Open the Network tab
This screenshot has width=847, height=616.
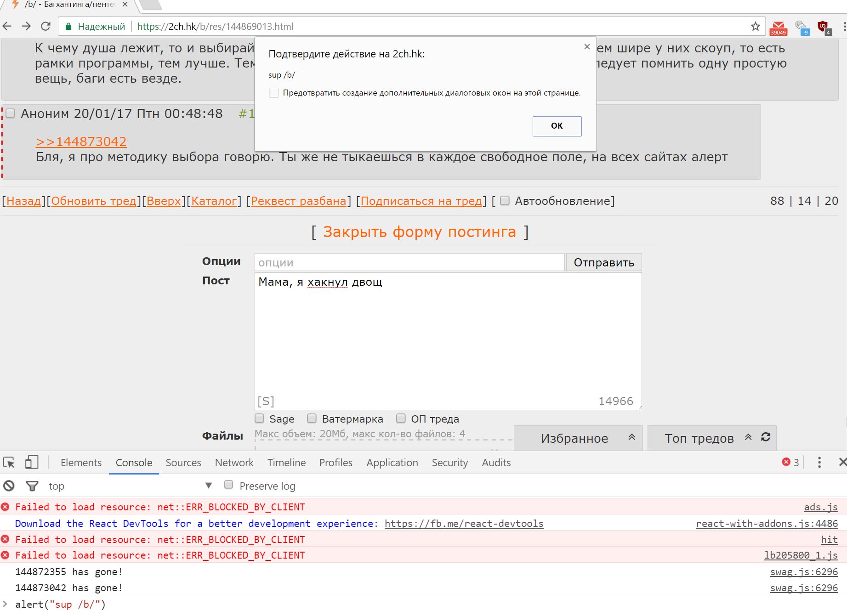pyautogui.click(x=234, y=463)
